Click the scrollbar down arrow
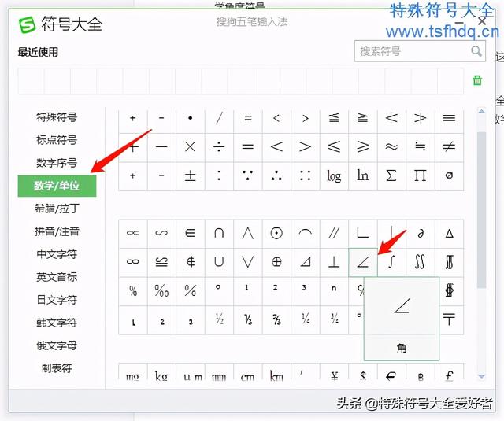Screen dimensions: 504x421 (x=481, y=376)
